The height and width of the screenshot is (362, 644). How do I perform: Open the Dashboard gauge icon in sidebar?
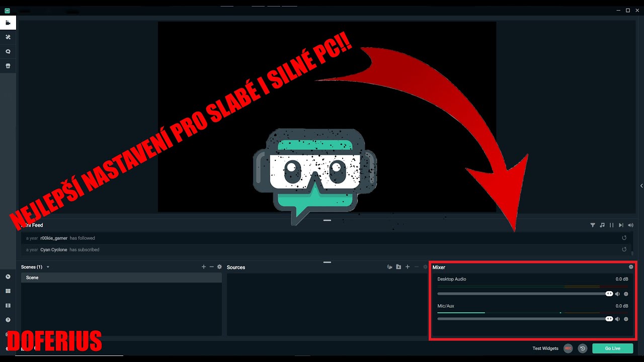[x=8, y=277]
